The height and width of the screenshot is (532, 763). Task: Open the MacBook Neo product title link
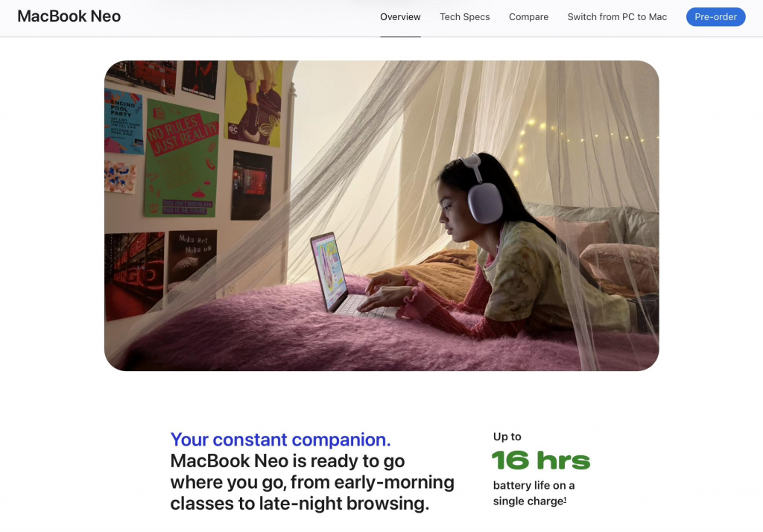pos(69,16)
